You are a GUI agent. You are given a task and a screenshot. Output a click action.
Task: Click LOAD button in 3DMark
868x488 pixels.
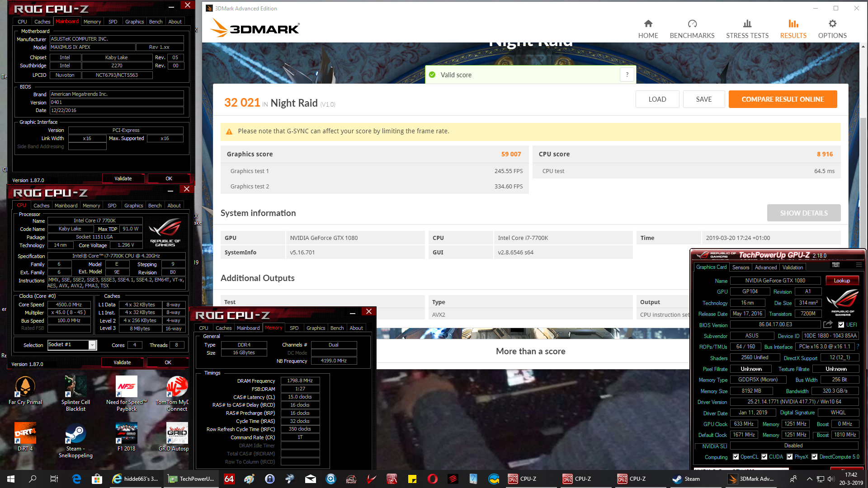point(657,99)
